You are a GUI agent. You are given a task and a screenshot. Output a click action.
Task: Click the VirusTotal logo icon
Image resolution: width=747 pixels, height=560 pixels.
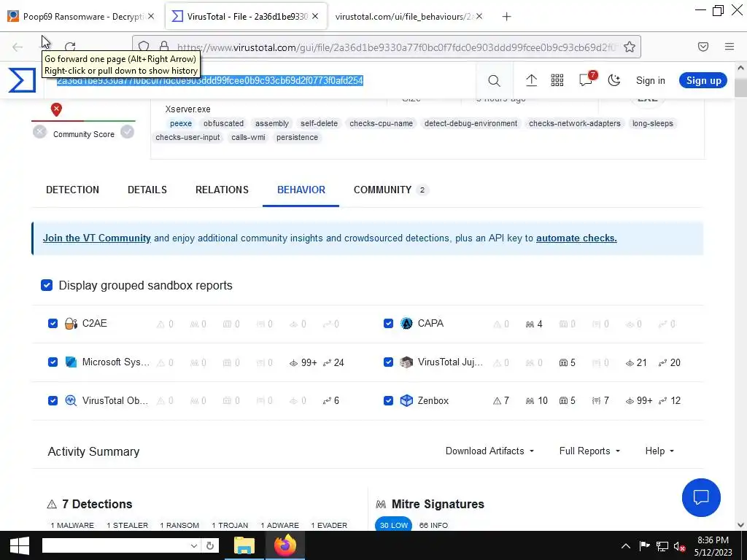point(22,80)
